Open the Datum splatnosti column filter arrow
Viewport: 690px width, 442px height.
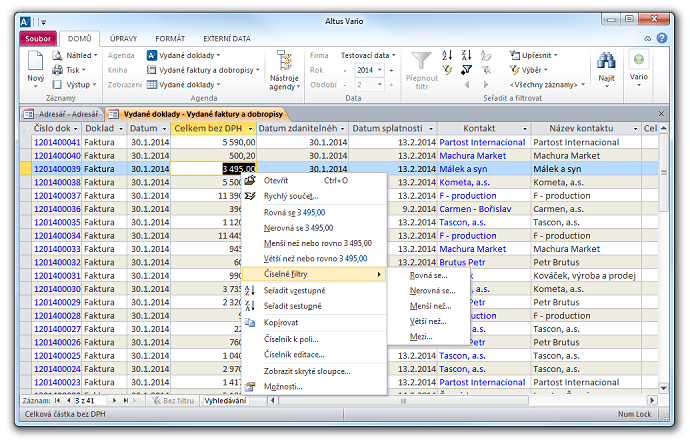(431, 129)
